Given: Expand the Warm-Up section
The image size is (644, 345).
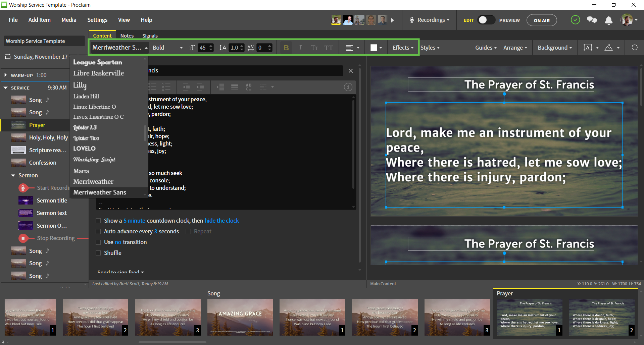Looking at the screenshot, I should click(5, 75).
